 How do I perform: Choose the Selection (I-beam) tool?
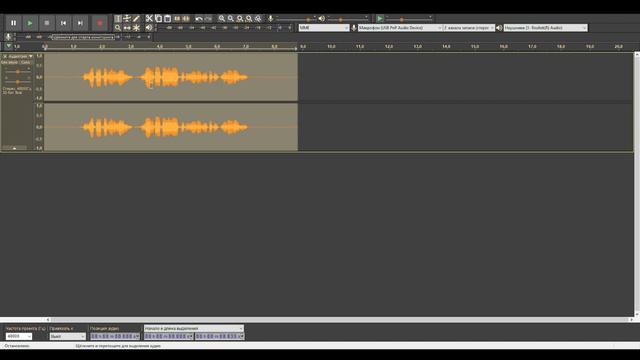pos(118,18)
